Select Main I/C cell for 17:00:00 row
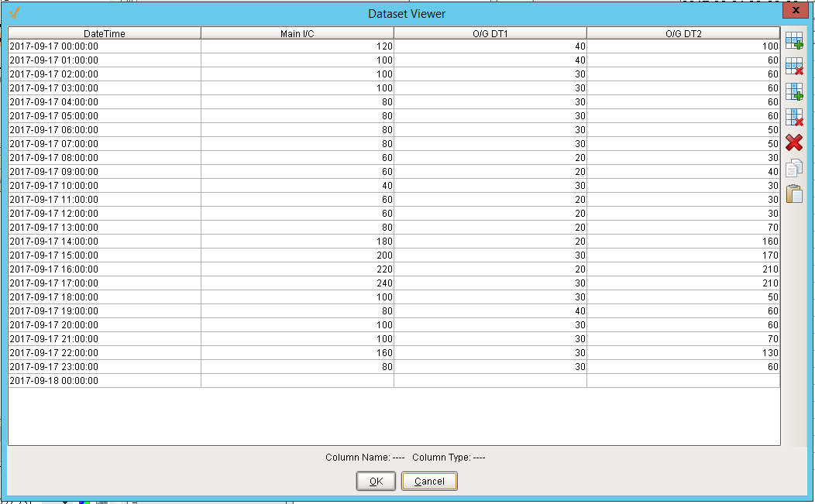 [x=297, y=283]
